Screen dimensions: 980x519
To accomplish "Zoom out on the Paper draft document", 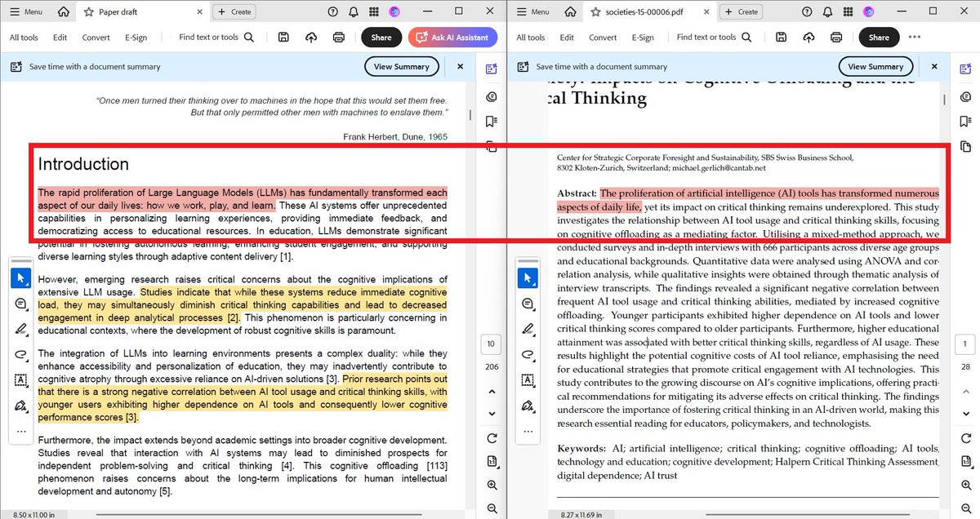I will 491,508.
